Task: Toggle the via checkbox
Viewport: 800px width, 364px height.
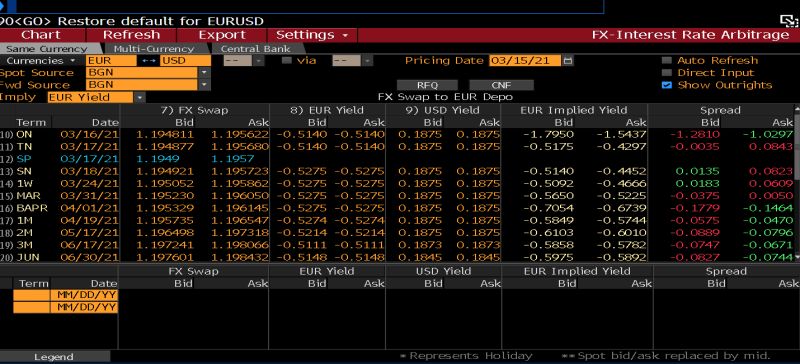Action: coord(287,61)
